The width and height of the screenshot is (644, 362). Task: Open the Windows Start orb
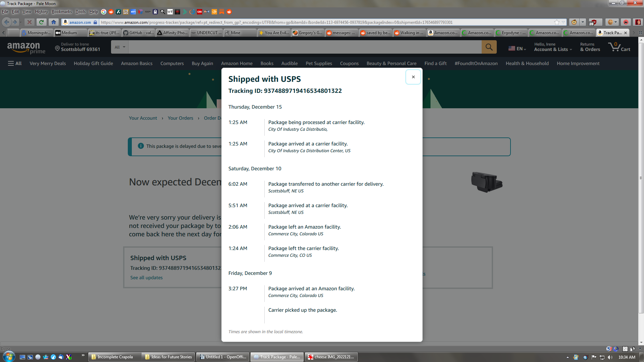coord(8,356)
